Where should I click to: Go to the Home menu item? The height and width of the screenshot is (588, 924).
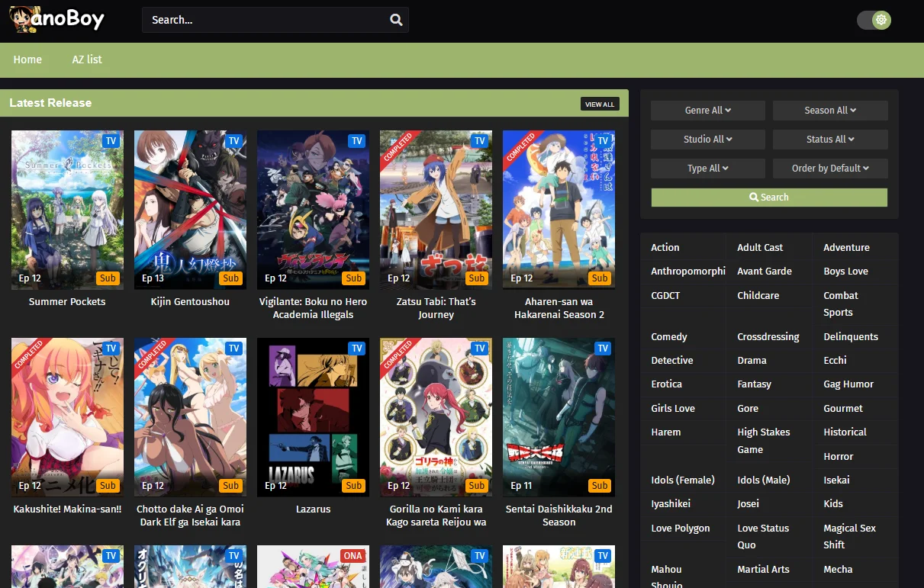point(27,59)
